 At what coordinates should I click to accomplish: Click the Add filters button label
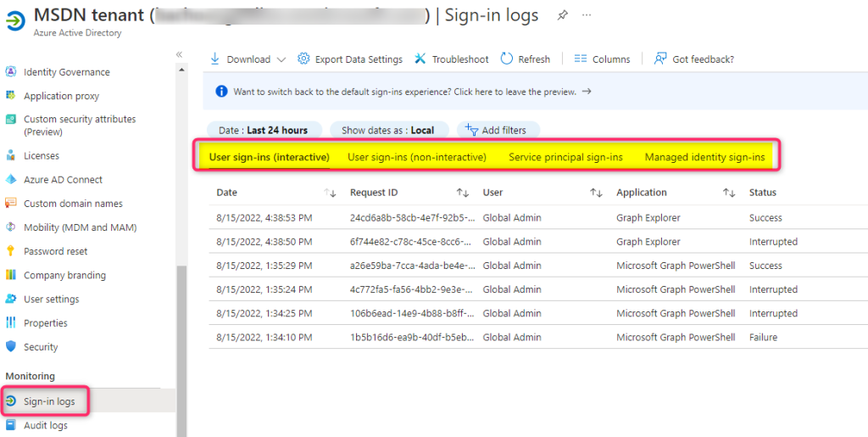(x=504, y=130)
